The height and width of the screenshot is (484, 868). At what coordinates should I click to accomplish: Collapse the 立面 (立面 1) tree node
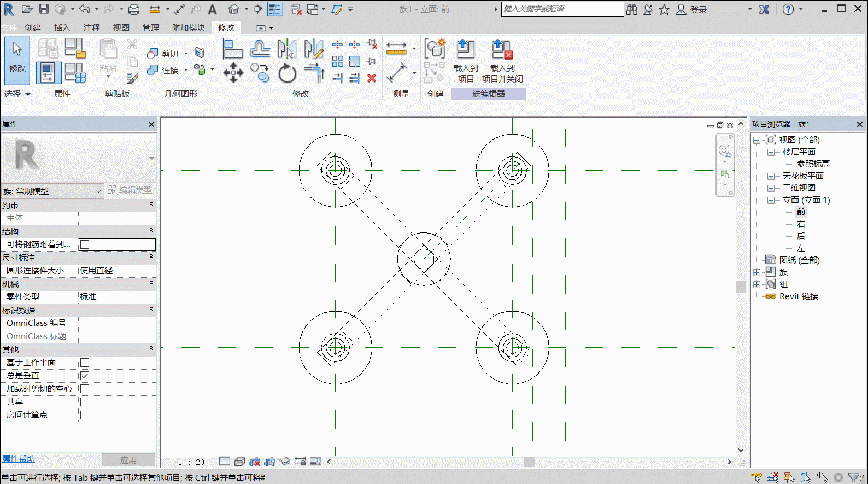[x=771, y=200]
